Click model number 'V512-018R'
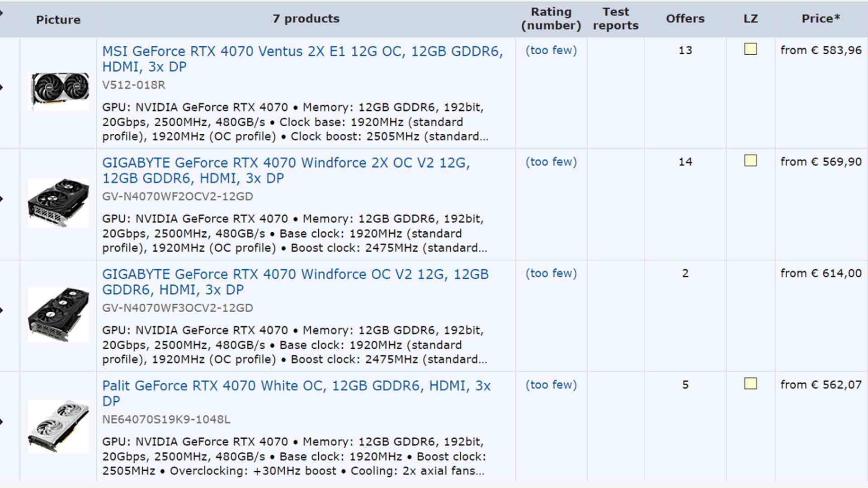This screenshot has height=488, width=868. [134, 85]
